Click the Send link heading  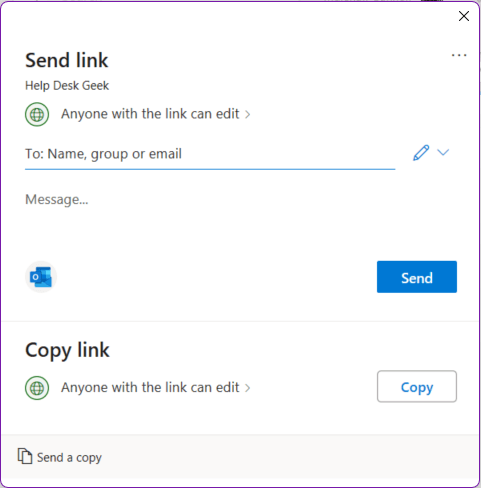[67, 60]
